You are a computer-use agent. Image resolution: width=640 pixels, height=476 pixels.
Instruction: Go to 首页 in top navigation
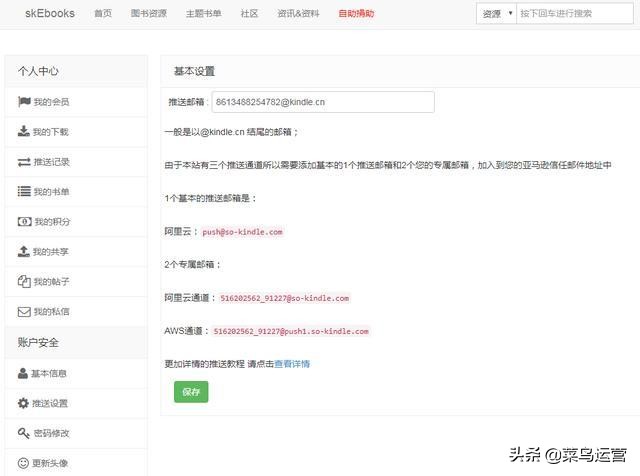[x=103, y=13]
